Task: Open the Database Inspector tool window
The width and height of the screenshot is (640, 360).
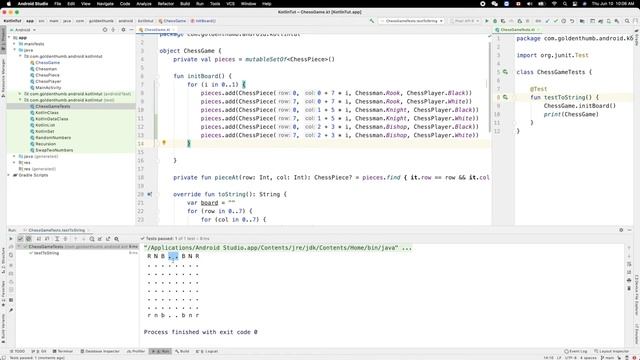Action: 100,351
